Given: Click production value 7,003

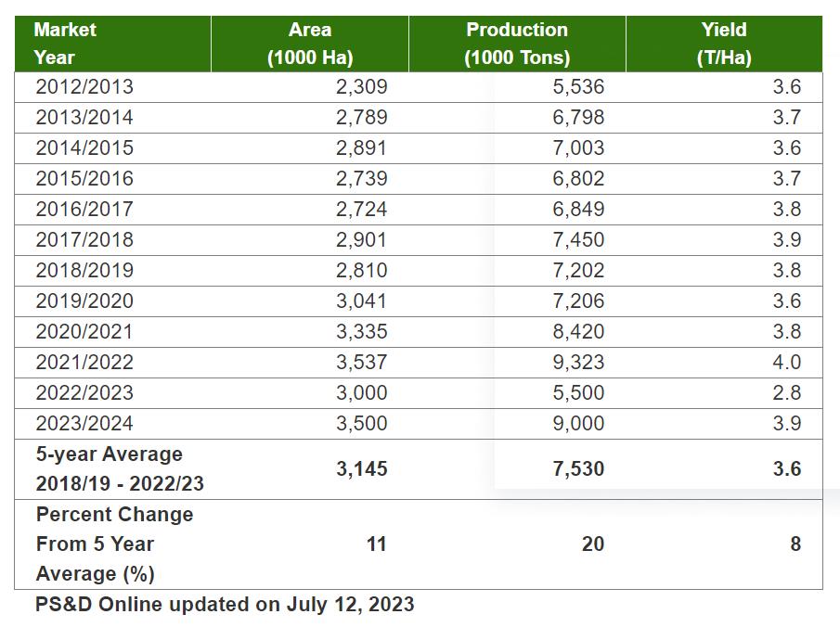Looking at the screenshot, I should tap(577, 148).
